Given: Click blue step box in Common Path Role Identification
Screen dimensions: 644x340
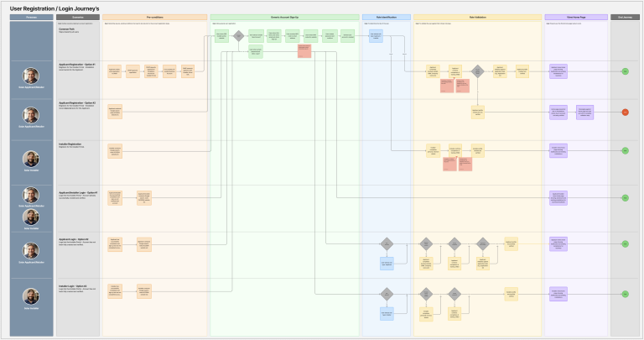Looking at the screenshot, I should (x=376, y=36).
